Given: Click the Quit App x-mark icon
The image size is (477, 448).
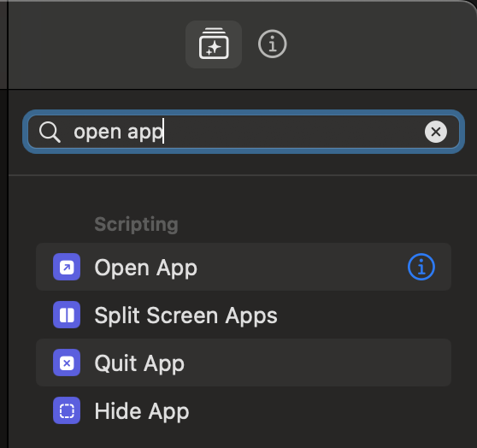Looking at the screenshot, I should click(67, 363).
